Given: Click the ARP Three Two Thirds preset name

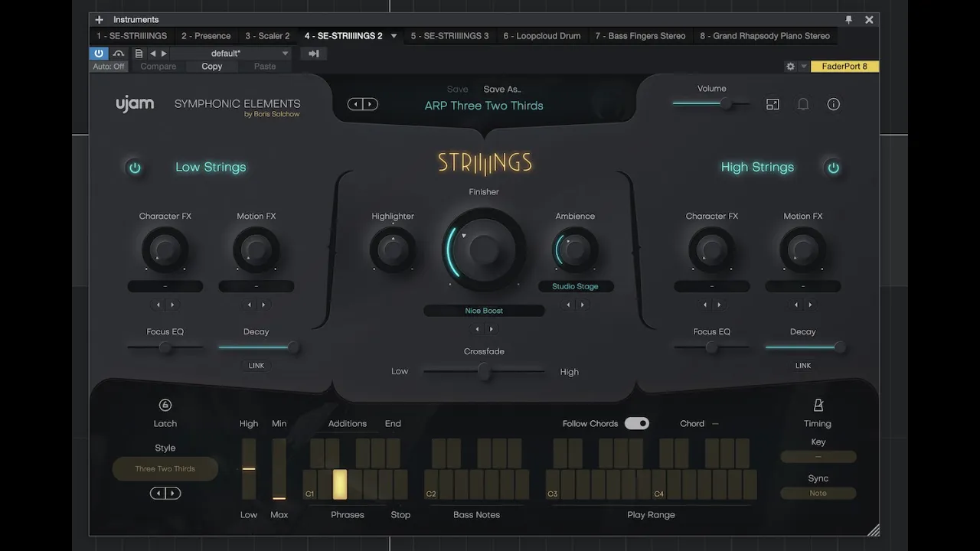Looking at the screenshot, I should tap(484, 106).
